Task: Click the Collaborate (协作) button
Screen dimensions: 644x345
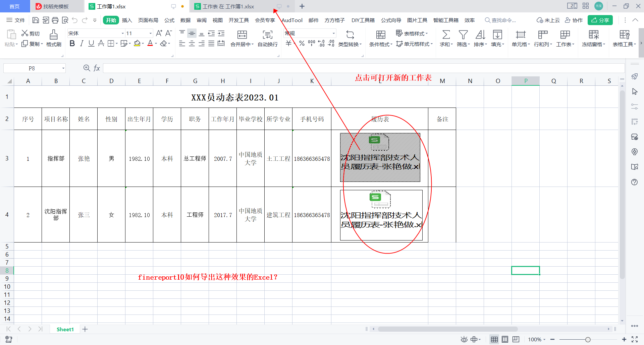Action: [x=574, y=20]
